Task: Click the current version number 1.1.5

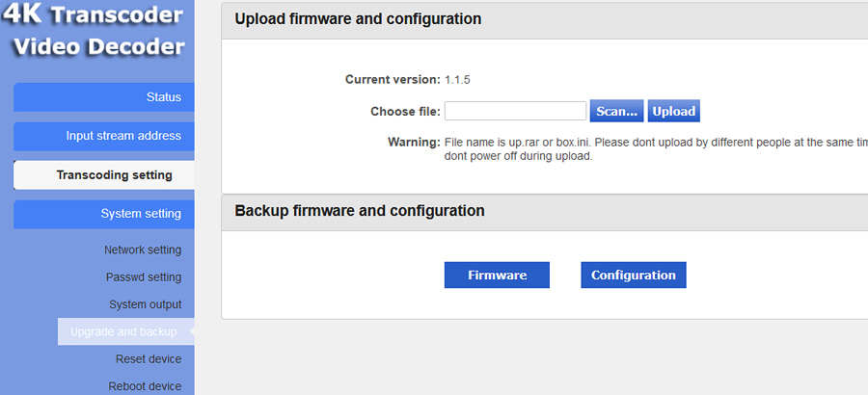Action: pyautogui.click(x=457, y=80)
